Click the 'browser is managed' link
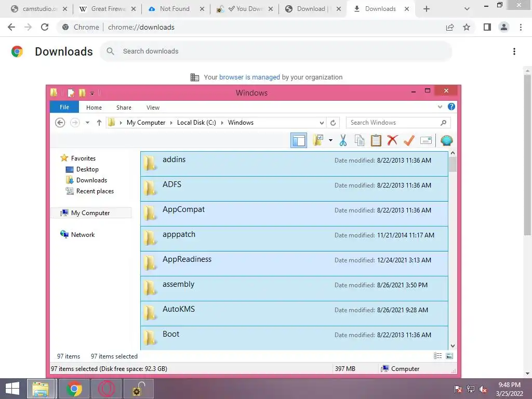 tap(249, 77)
